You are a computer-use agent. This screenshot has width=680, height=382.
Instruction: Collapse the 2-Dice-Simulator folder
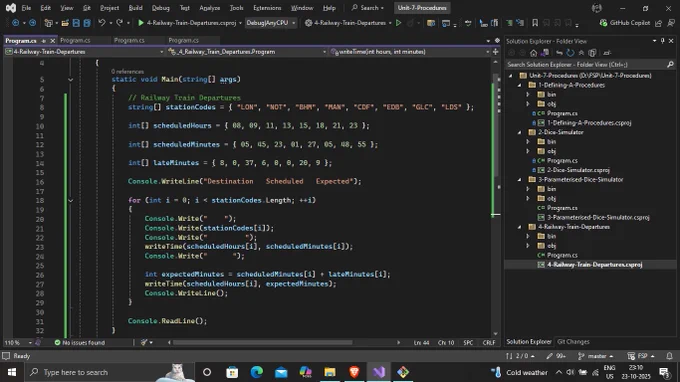[520, 132]
